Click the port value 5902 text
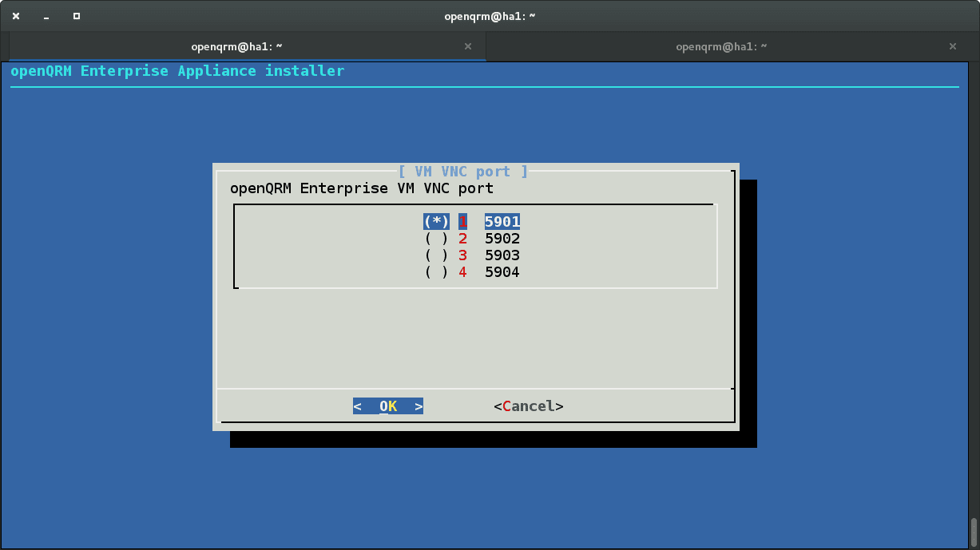Image resolution: width=980 pixels, height=550 pixels. point(502,239)
